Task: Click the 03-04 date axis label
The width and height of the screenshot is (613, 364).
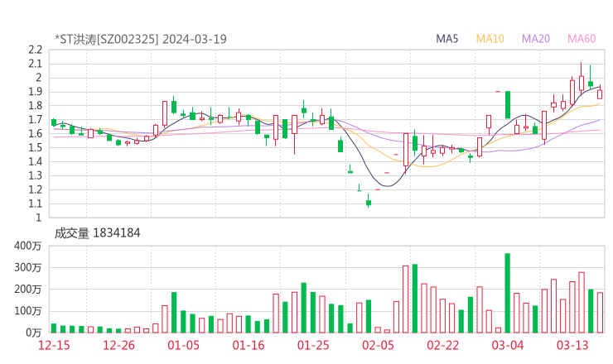Action: [x=508, y=345]
